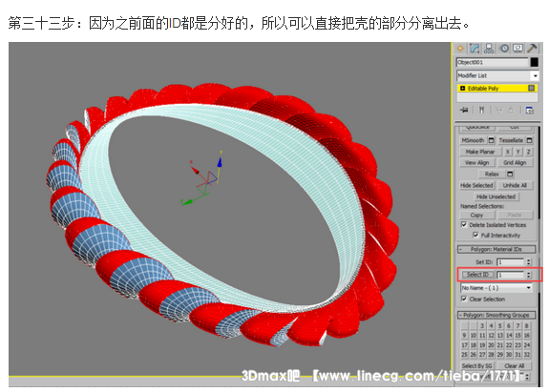Toggle the Pin Stack icon
This screenshot has width=548, height=392.
pos(464,111)
